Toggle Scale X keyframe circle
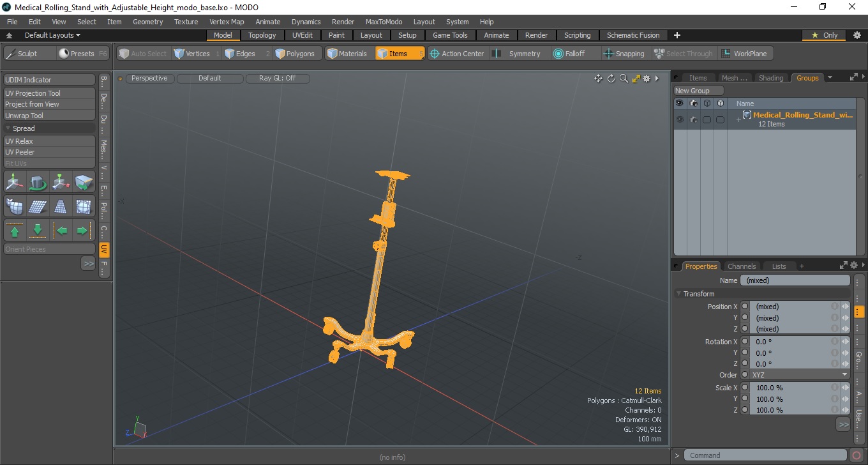868x465 pixels. (744, 388)
